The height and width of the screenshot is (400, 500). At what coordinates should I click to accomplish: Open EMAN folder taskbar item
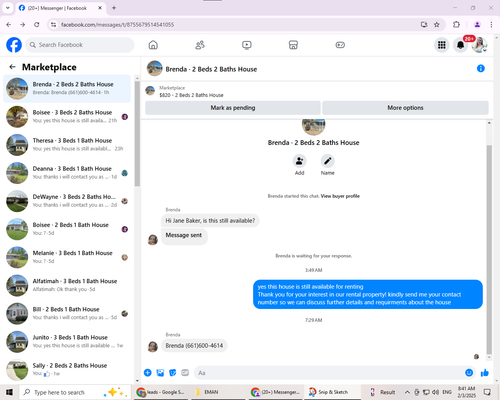219,392
